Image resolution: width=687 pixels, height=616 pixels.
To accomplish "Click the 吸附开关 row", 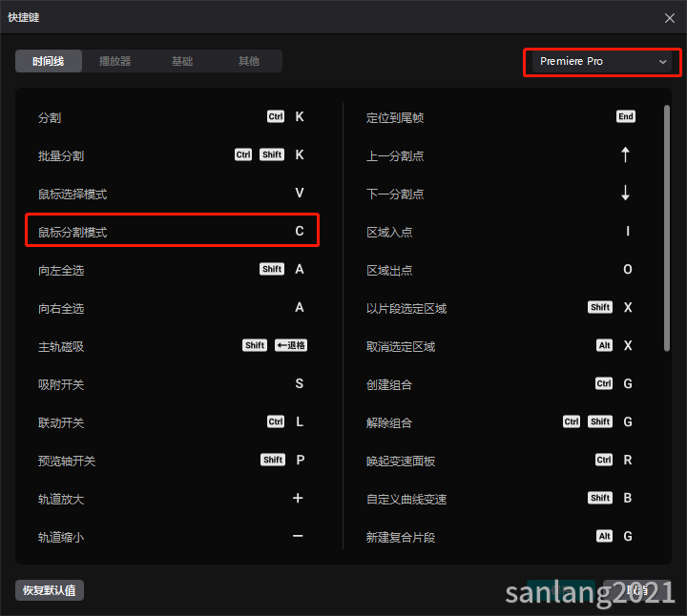I will point(172,384).
